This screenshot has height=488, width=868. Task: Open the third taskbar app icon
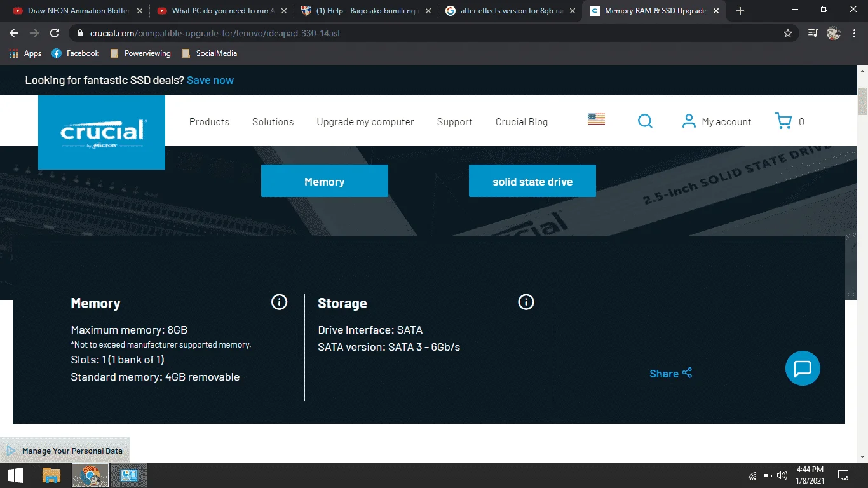coord(129,475)
